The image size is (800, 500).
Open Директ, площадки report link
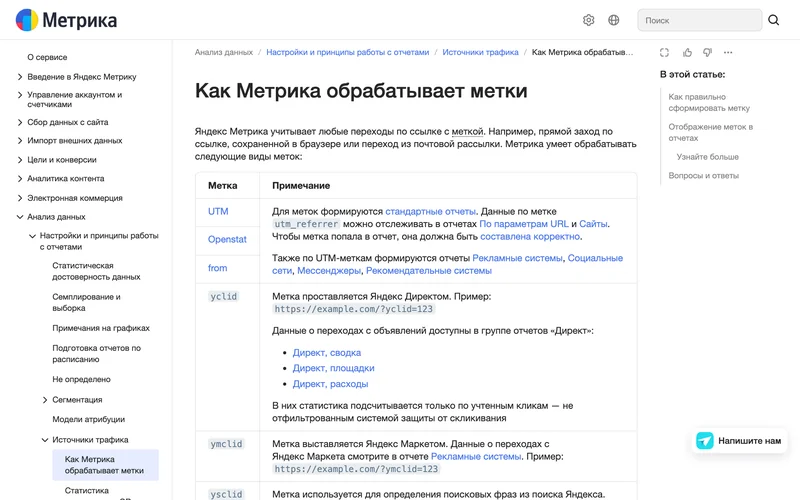coord(333,368)
